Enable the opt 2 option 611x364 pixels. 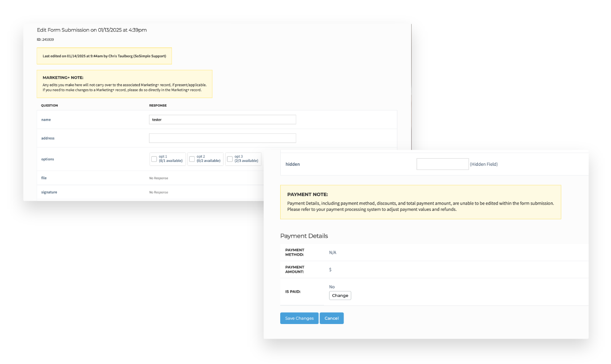tap(192, 159)
